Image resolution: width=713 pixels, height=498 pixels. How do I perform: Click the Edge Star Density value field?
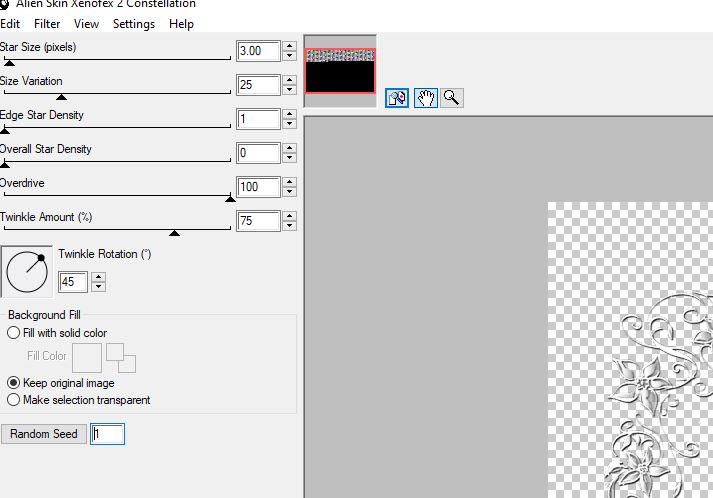258,119
